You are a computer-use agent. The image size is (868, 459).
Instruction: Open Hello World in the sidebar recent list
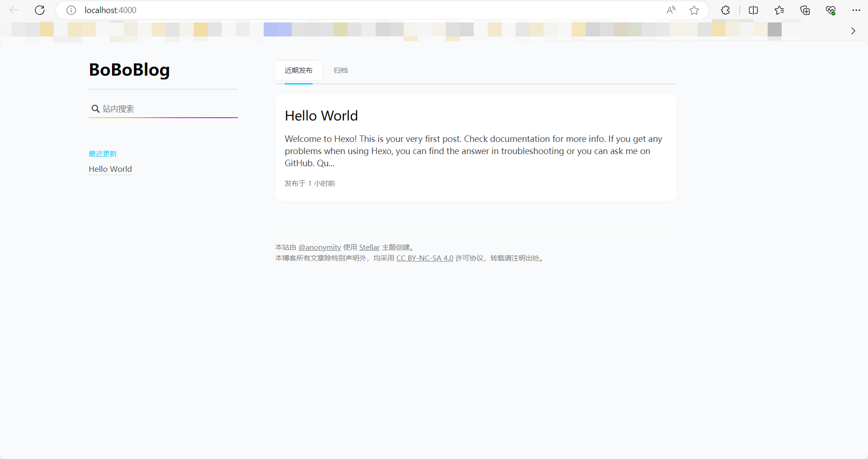click(110, 169)
